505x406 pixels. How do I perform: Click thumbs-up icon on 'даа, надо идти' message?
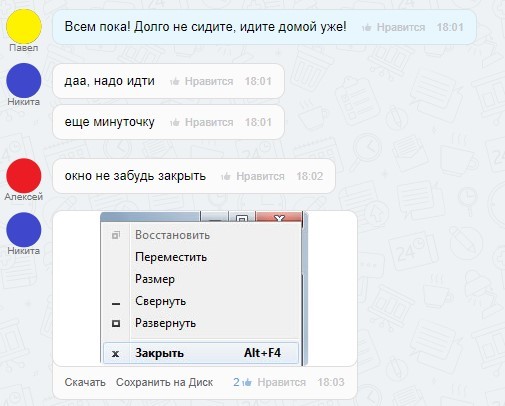pyautogui.click(x=175, y=81)
